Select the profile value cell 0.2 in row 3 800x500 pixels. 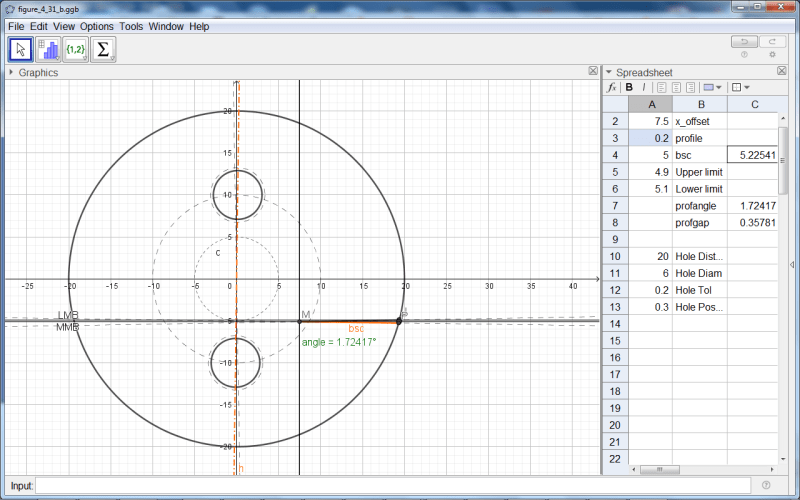651,138
